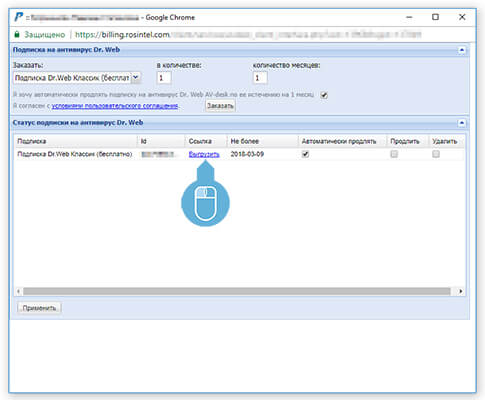Click the 'Выгрузить' link in subscription row

pos(204,154)
